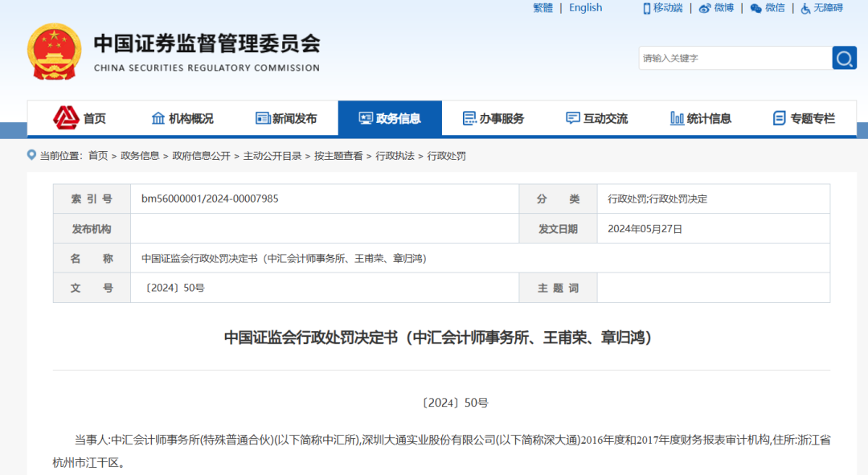
Task: Click CHINA SECURITIES REGULATORY COMMISSION subtitle
Action: [x=207, y=68]
